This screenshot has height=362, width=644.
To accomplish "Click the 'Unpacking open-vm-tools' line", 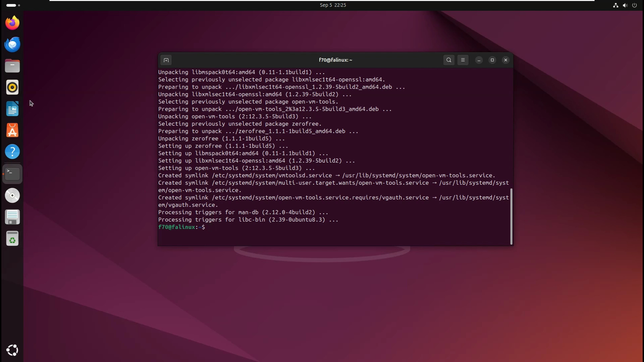I will coord(235,116).
